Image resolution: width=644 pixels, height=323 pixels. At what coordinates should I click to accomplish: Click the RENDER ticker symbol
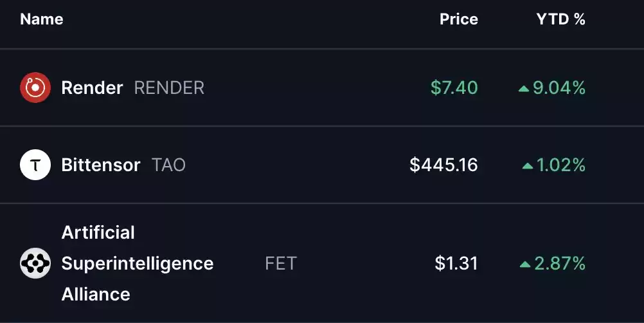click(x=169, y=88)
